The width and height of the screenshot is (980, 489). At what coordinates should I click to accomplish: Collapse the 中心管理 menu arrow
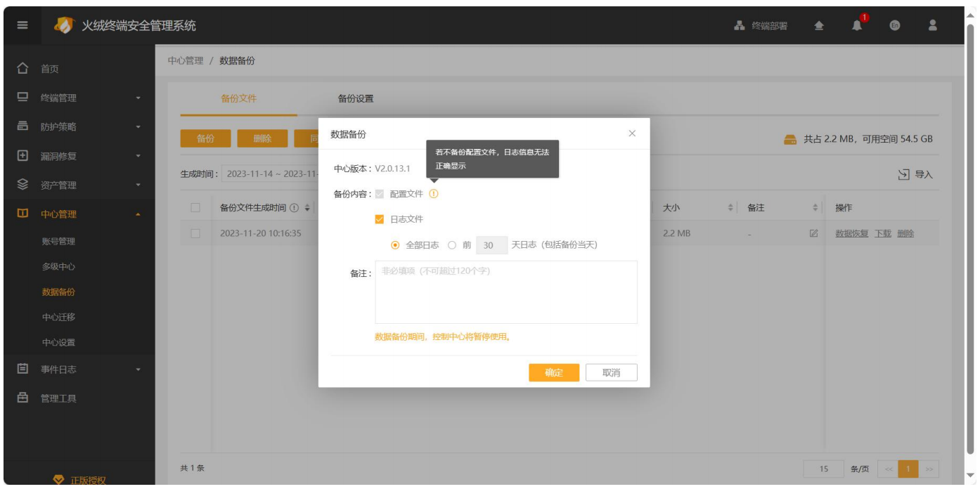click(138, 214)
